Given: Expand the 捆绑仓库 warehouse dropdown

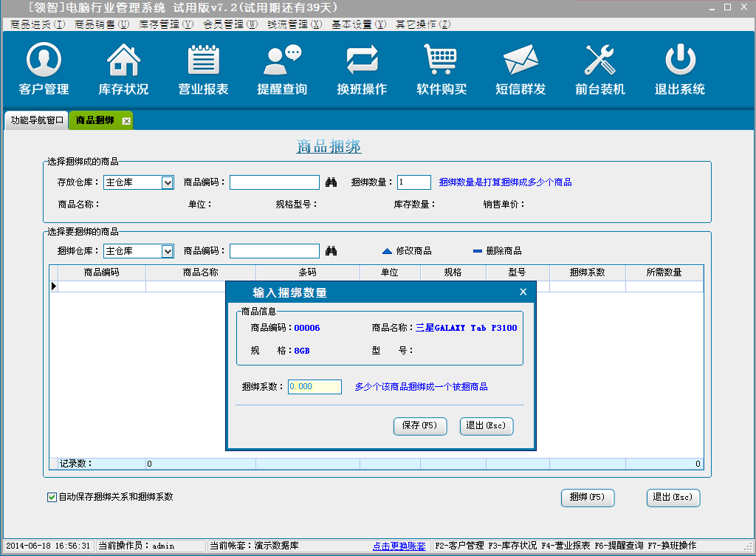Looking at the screenshot, I should point(167,251).
